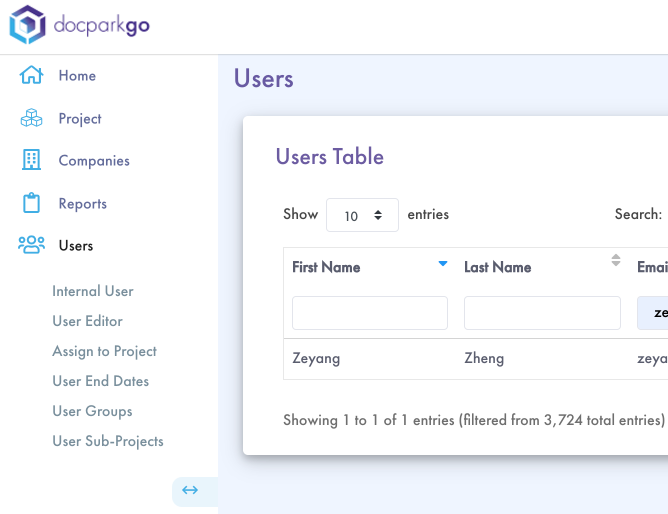This screenshot has width=668, height=514.
Task: Click the Companies building icon
Action: click(x=32, y=161)
